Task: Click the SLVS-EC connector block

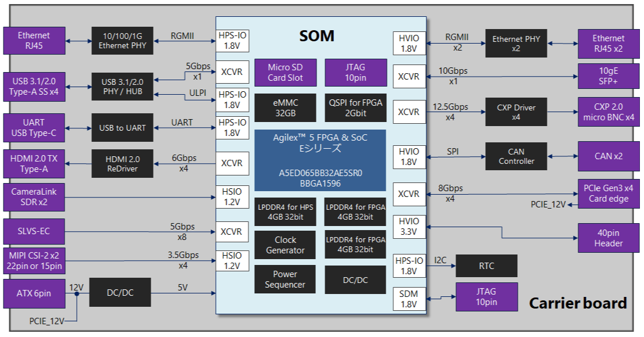Action: [x=34, y=231]
